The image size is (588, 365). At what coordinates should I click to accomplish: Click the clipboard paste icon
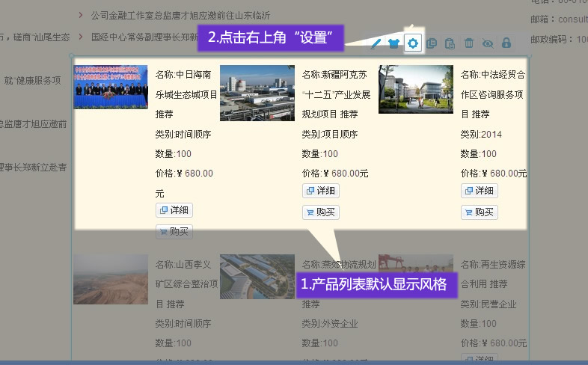(x=450, y=44)
